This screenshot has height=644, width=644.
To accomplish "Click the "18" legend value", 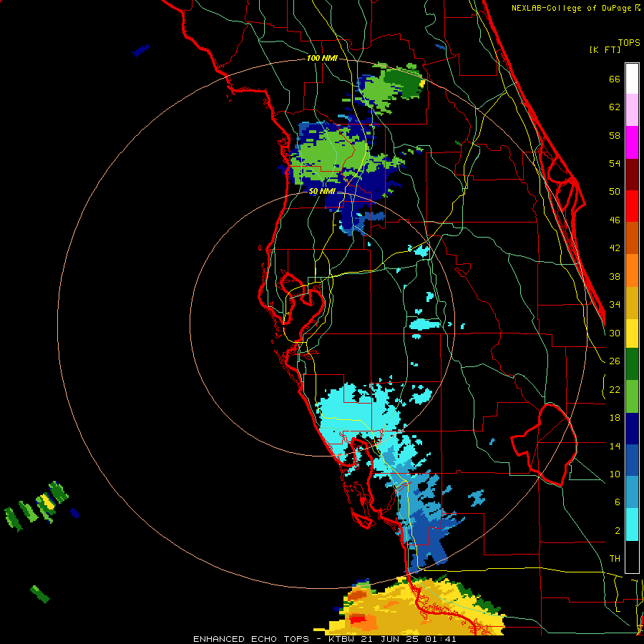I will (615, 418).
